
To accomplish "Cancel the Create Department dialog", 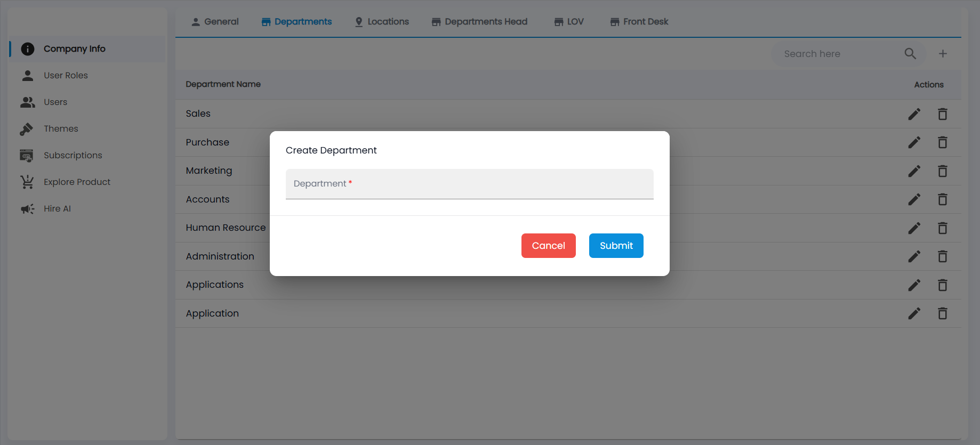I will 549,246.
